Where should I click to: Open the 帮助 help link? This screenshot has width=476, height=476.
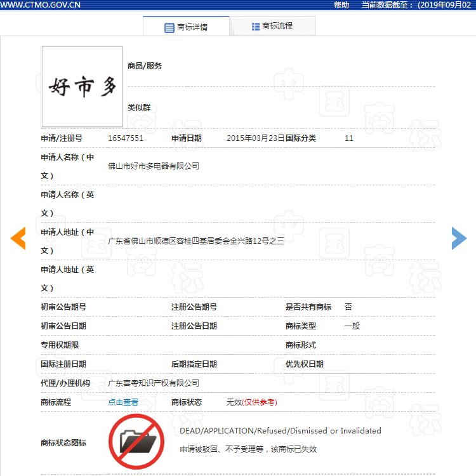(341, 5)
